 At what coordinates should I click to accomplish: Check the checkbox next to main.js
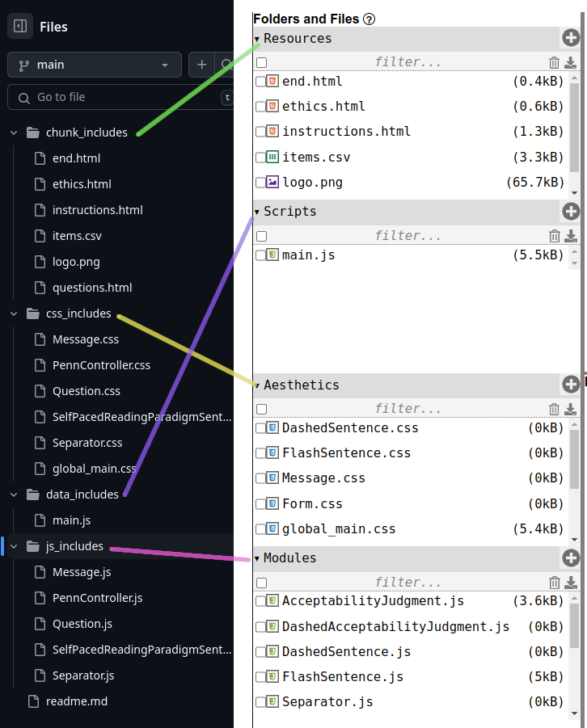260,255
